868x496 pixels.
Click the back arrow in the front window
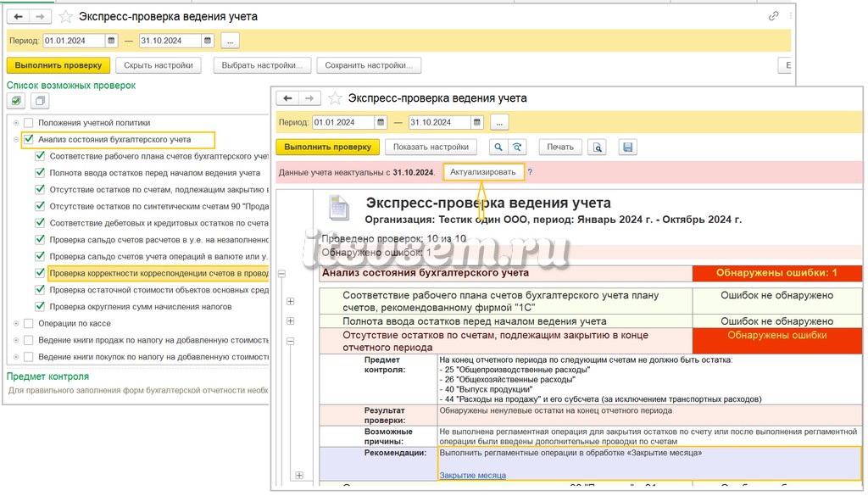[287, 98]
